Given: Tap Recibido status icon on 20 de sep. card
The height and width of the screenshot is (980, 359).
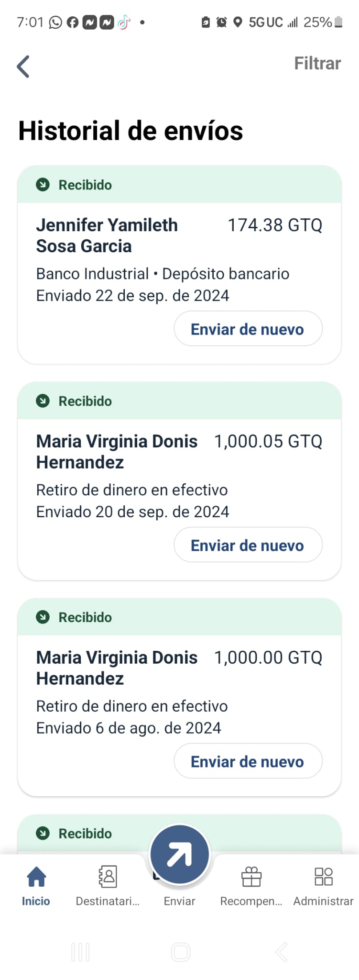Looking at the screenshot, I should click(43, 401).
